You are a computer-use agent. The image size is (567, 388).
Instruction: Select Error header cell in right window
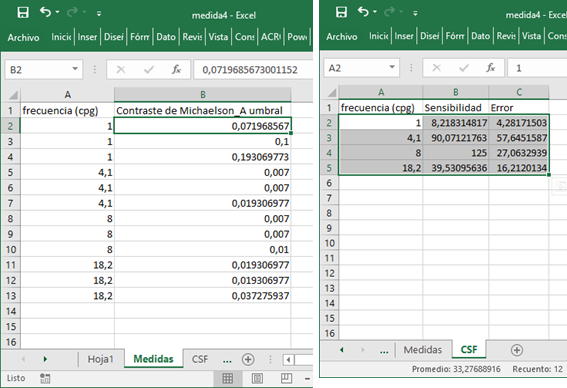519,107
